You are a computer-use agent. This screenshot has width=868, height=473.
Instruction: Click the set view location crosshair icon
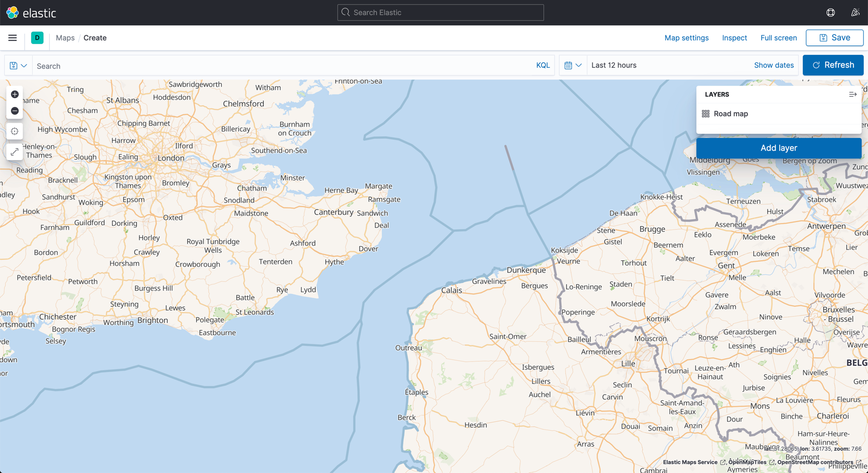click(14, 131)
